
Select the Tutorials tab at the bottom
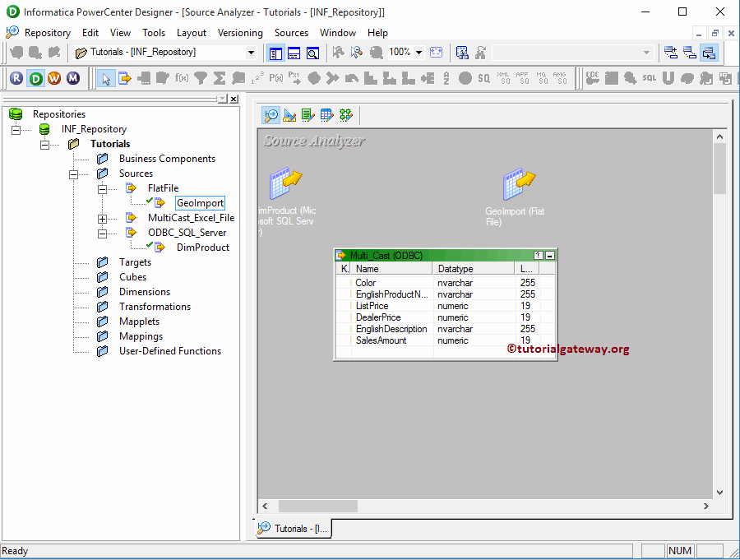[x=293, y=529]
